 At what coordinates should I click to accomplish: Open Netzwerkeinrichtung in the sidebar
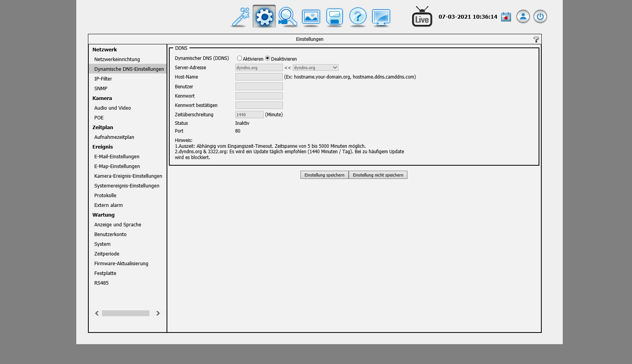click(x=117, y=59)
